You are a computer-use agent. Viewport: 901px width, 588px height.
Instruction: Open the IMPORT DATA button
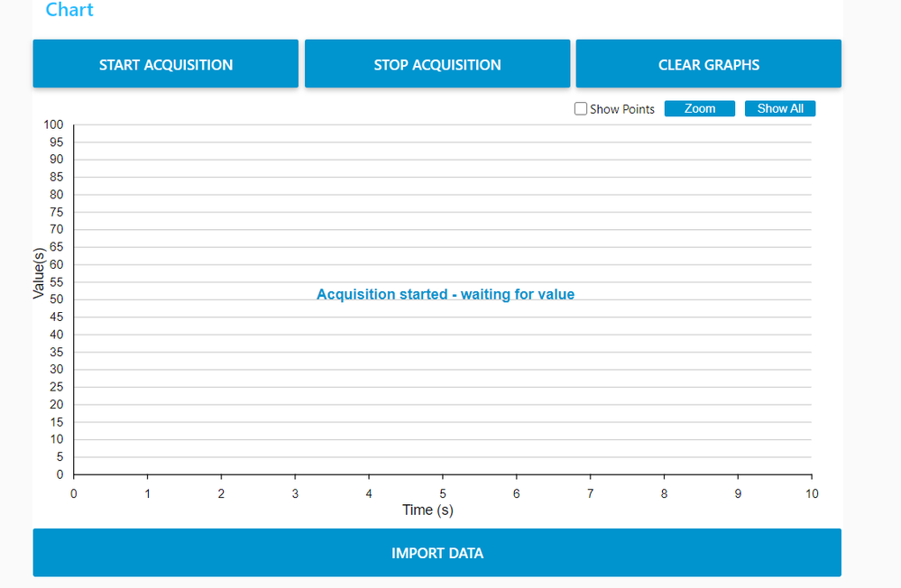pyautogui.click(x=437, y=553)
